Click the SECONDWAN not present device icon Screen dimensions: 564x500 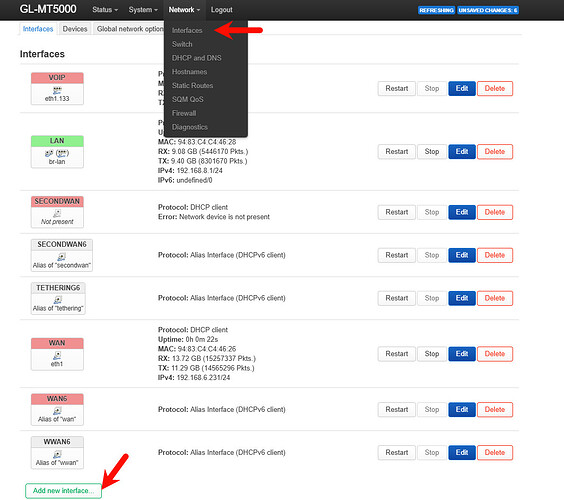[x=57, y=213]
